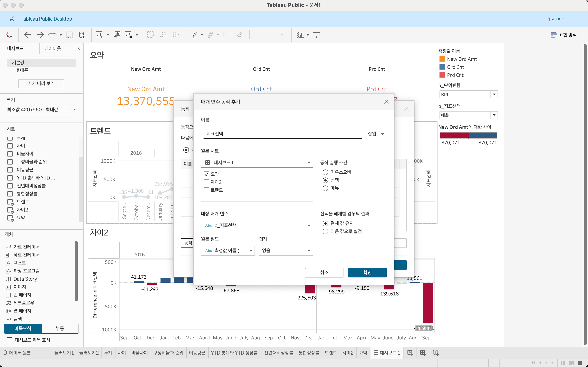The width and height of the screenshot is (588, 367).
Task: Click the duplicate sheet toolbar icon
Action: tap(116, 35)
